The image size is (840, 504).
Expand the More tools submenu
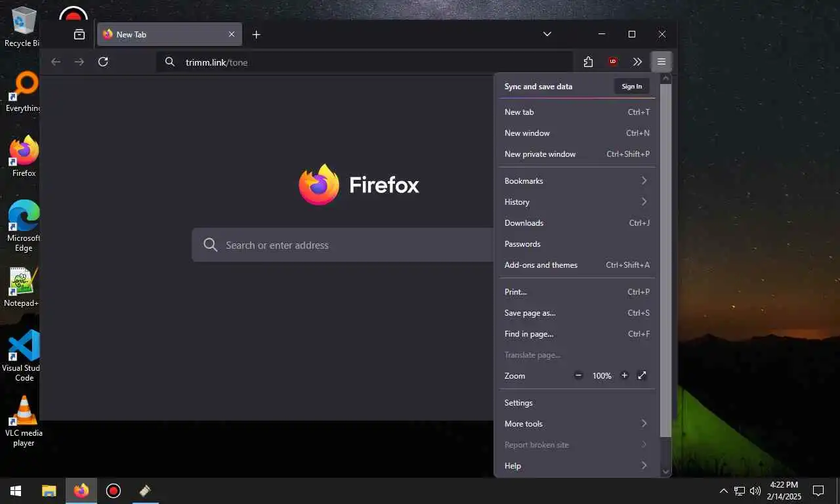[x=577, y=424]
